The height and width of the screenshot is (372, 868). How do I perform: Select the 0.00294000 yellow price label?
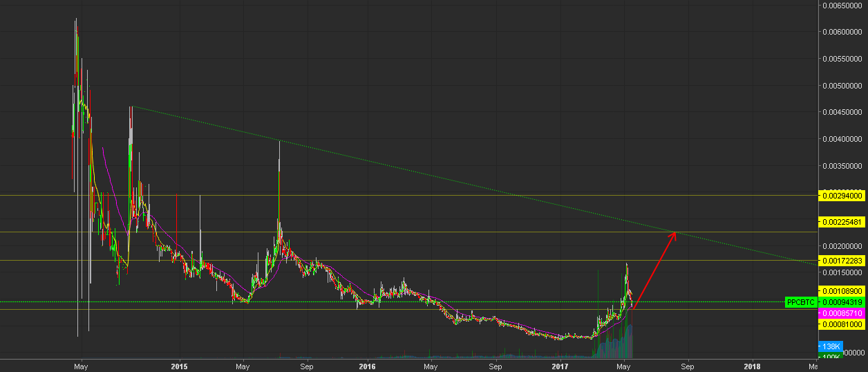842,196
